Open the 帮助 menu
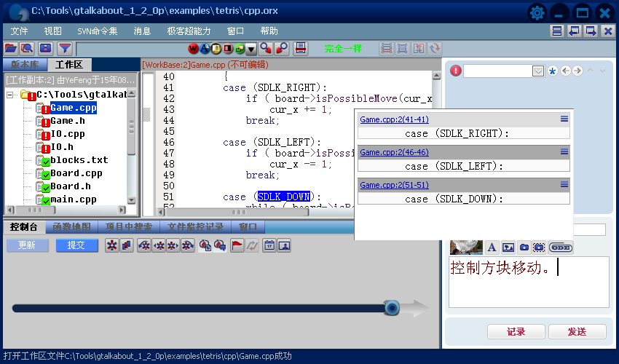This screenshot has height=364, width=619. 269,31
